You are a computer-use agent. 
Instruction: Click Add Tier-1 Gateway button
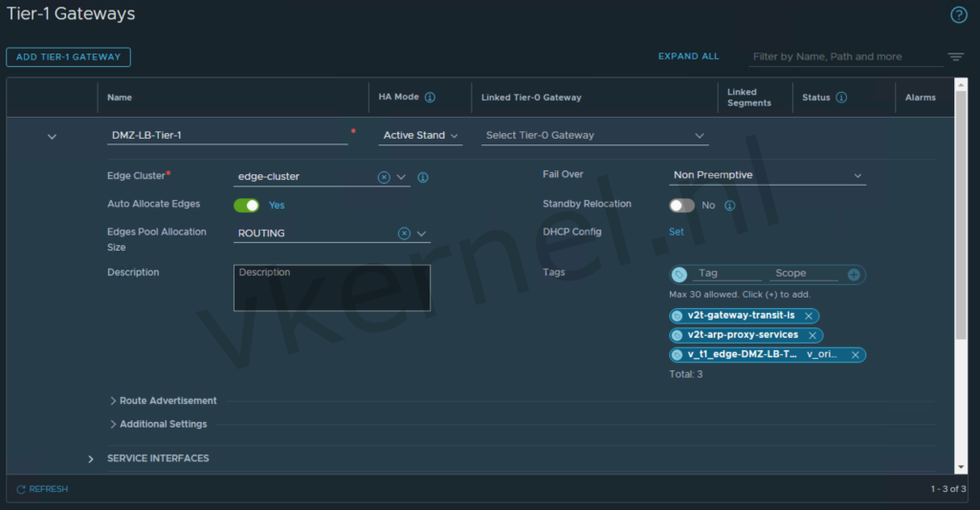[x=68, y=57]
